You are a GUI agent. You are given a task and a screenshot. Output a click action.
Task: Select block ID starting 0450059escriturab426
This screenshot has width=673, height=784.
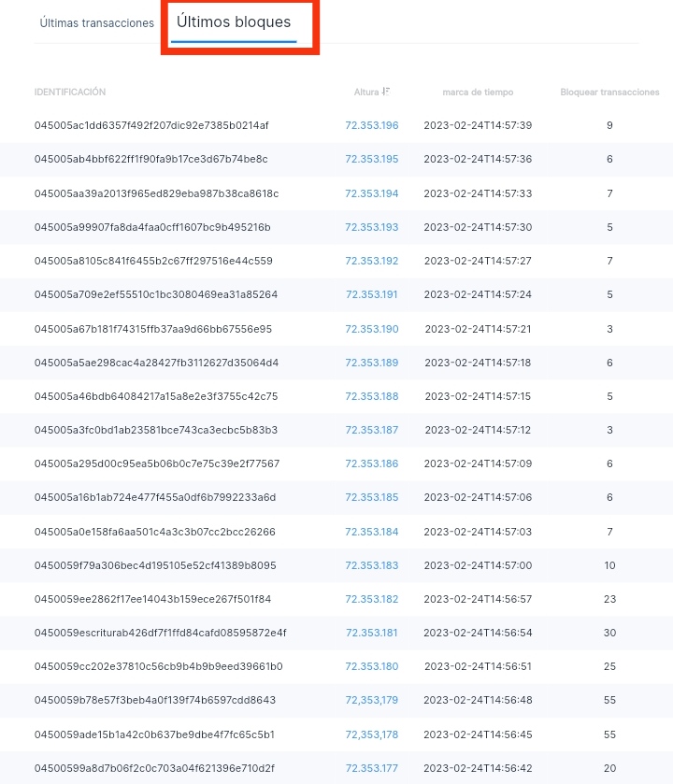click(x=160, y=633)
